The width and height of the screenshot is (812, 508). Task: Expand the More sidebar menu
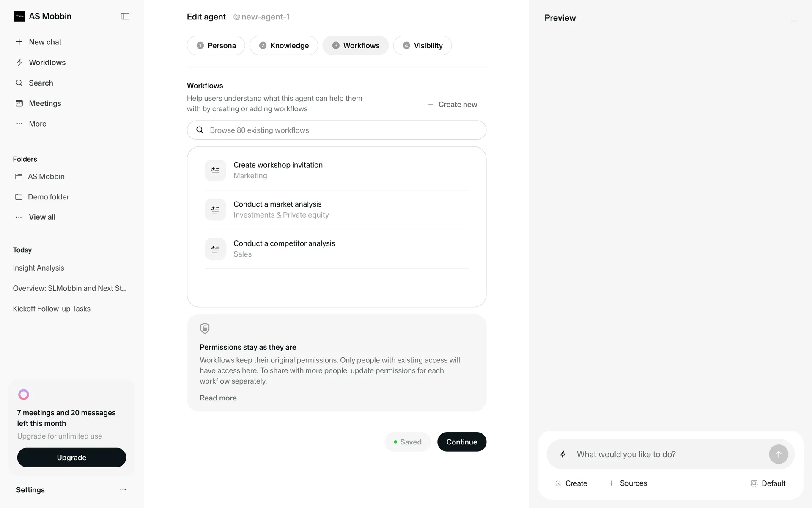37,124
